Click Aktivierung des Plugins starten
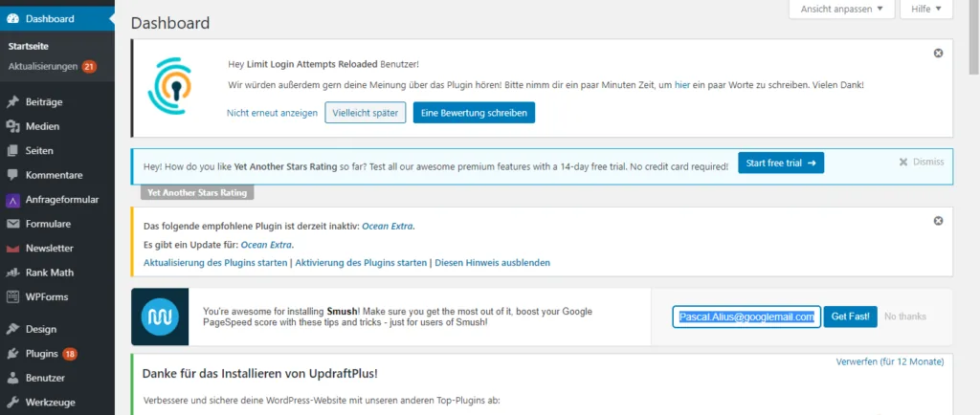The height and width of the screenshot is (415, 980). pyautogui.click(x=361, y=263)
